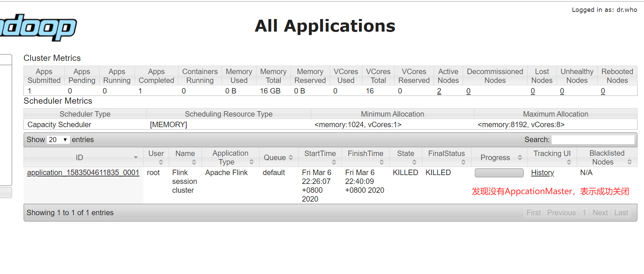This screenshot has width=644, height=274.
Task: Go to Next page of entries
Action: [x=600, y=213]
